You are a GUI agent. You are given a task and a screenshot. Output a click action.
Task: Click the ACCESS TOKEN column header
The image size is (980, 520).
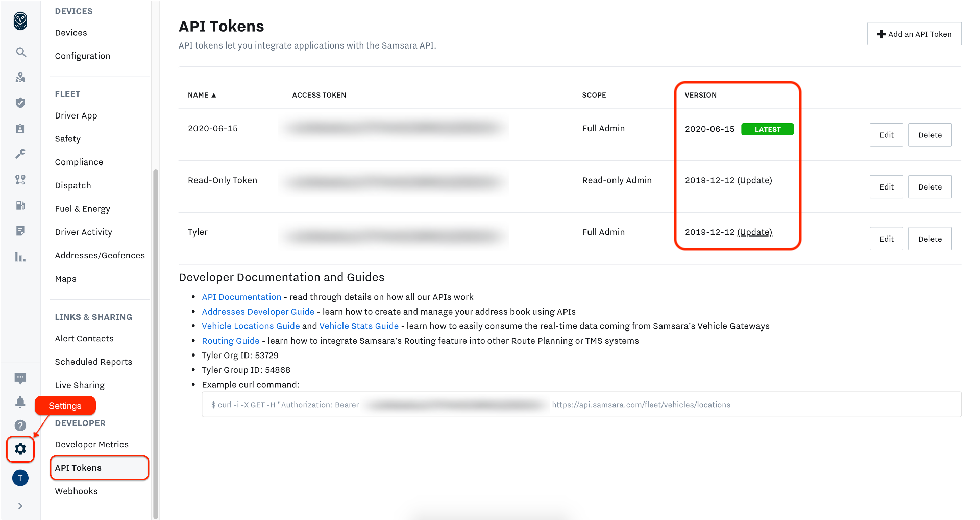point(319,95)
